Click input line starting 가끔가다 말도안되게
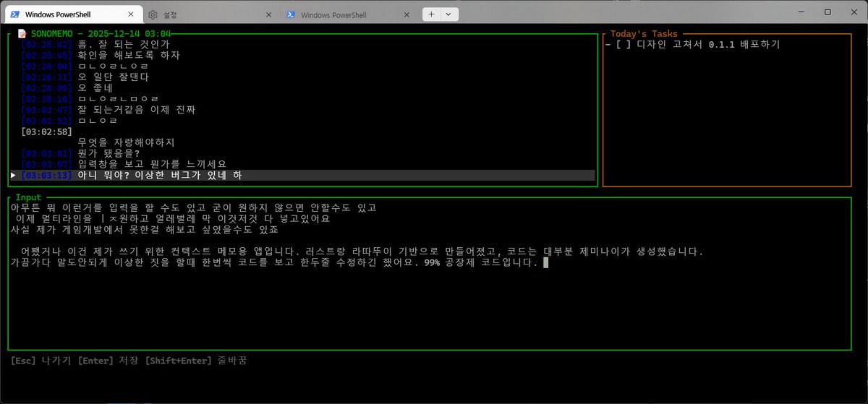The image size is (868, 404). click(x=274, y=262)
